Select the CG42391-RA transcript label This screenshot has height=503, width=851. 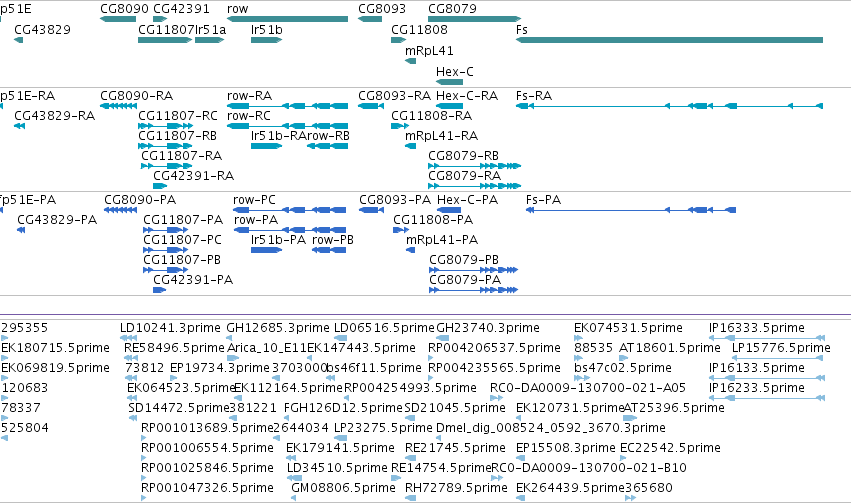point(194,176)
